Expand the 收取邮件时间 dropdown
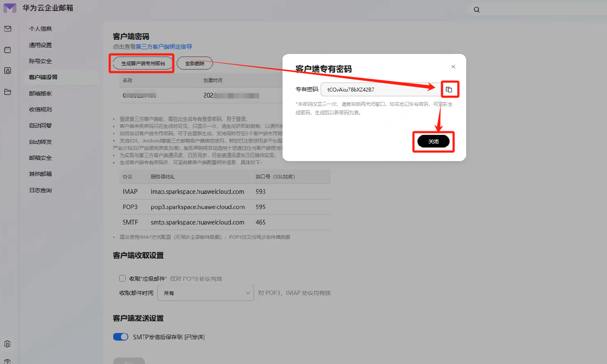Image resolution: width=607 pixels, height=364 pixels. pos(206,293)
